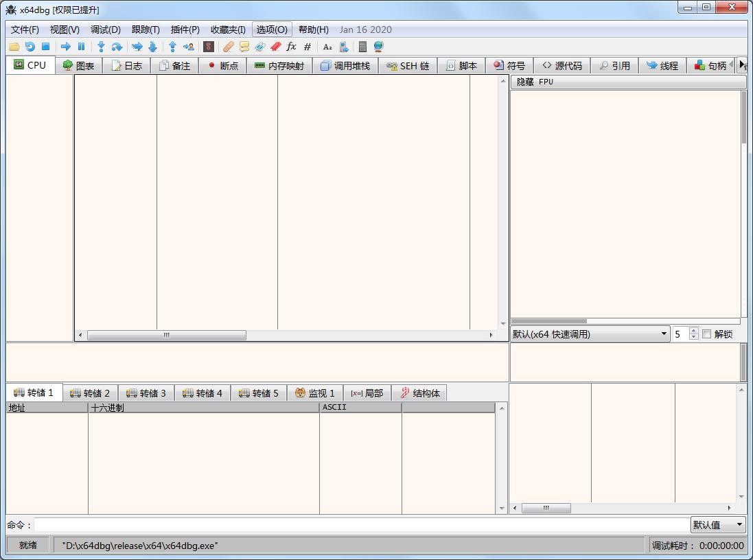Click the 命令 command input field
The height and width of the screenshot is (560, 753).
click(x=361, y=525)
